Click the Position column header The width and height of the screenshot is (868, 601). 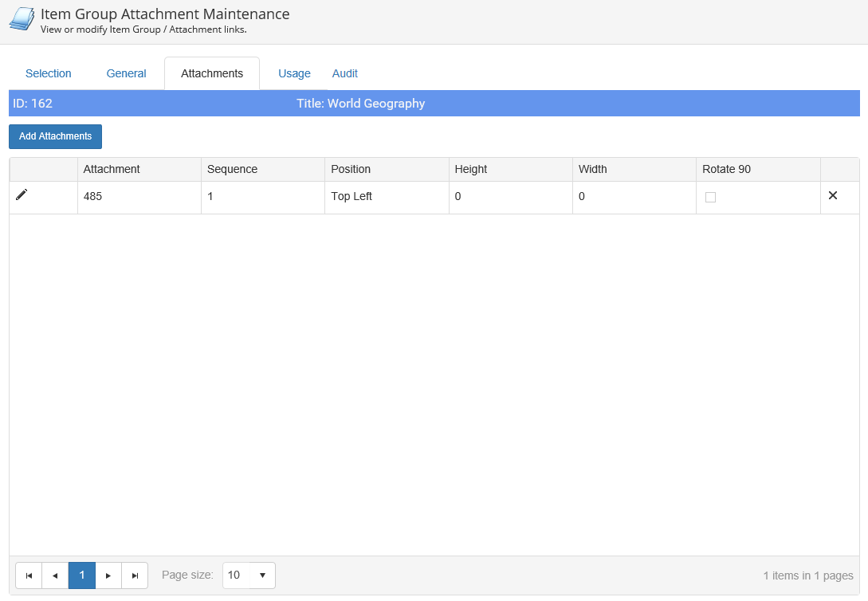351,169
